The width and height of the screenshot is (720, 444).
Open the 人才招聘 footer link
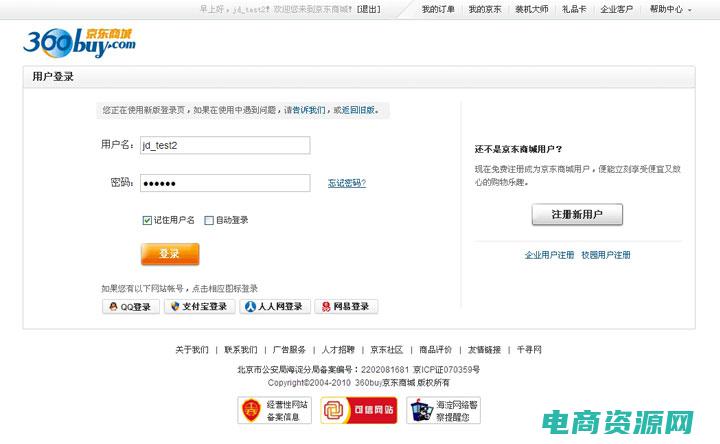coord(338,350)
